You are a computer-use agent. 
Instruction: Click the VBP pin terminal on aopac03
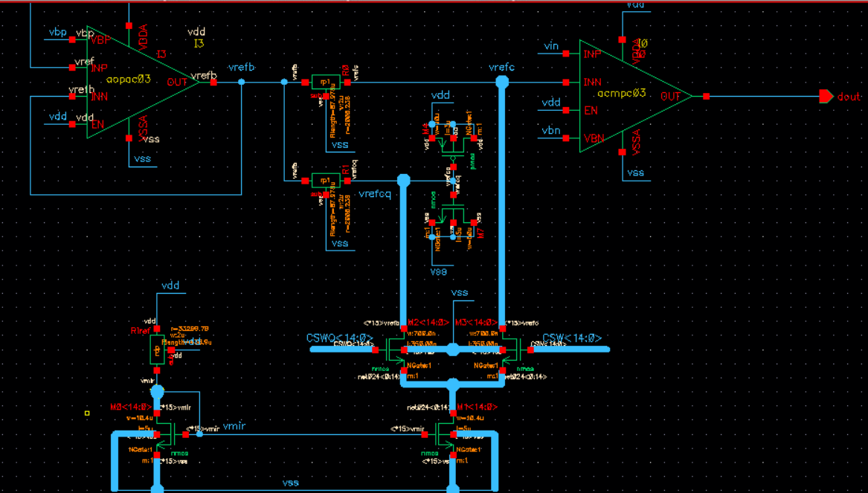pos(72,39)
